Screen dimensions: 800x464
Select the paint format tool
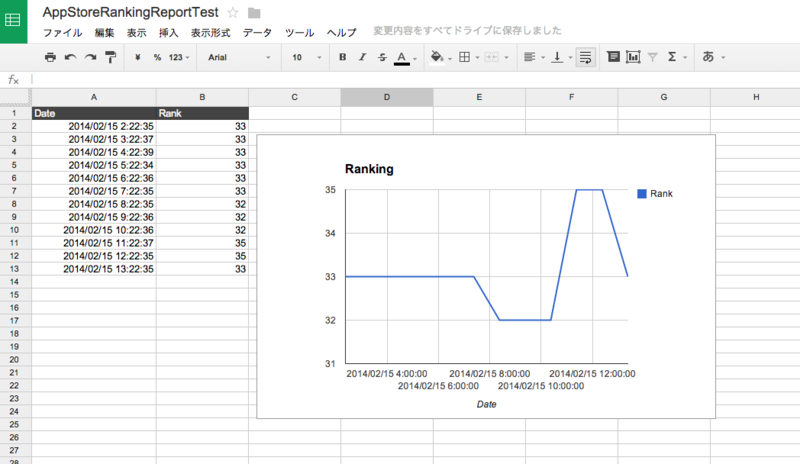pyautogui.click(x=110, y=57)
